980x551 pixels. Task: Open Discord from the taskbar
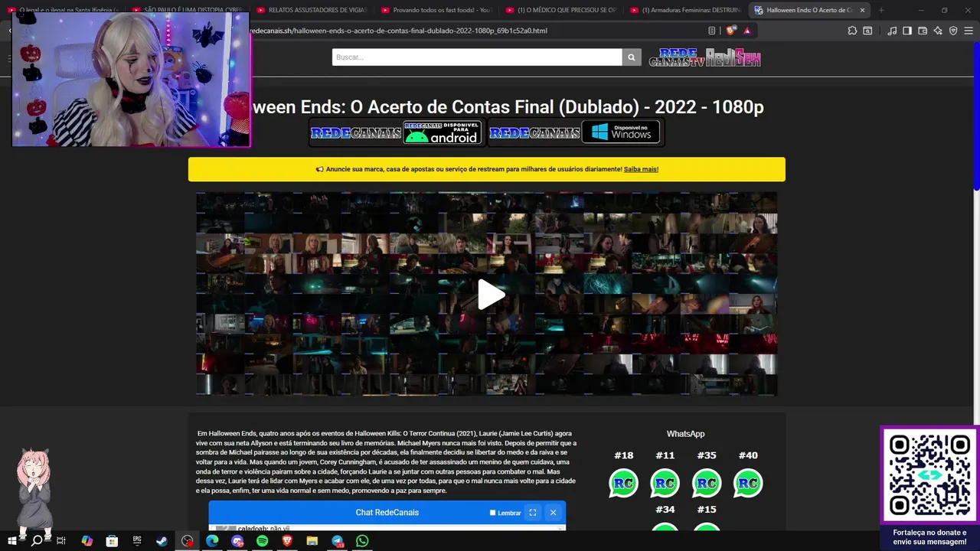pyautogui.click(x=237, y=541)
